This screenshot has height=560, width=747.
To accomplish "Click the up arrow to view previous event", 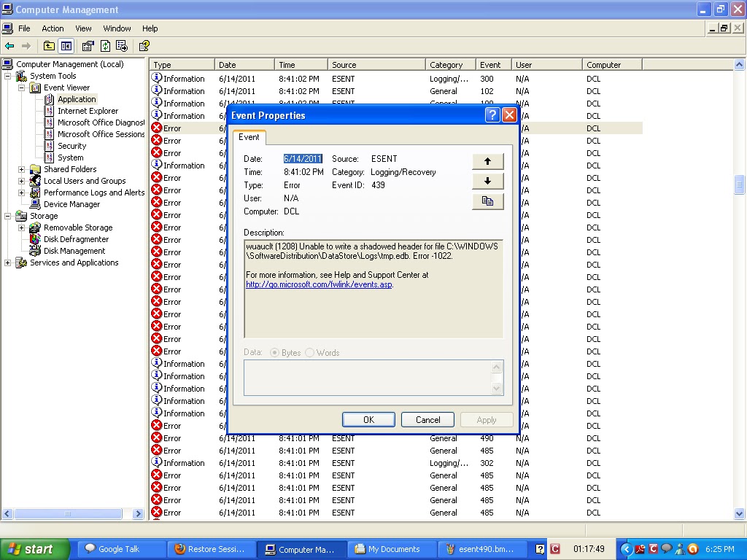I will tap(487, 160).
